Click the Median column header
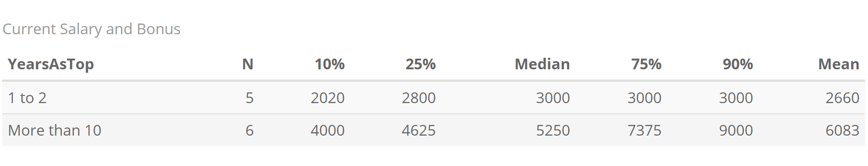868x166 pixels. click(542, 64)
